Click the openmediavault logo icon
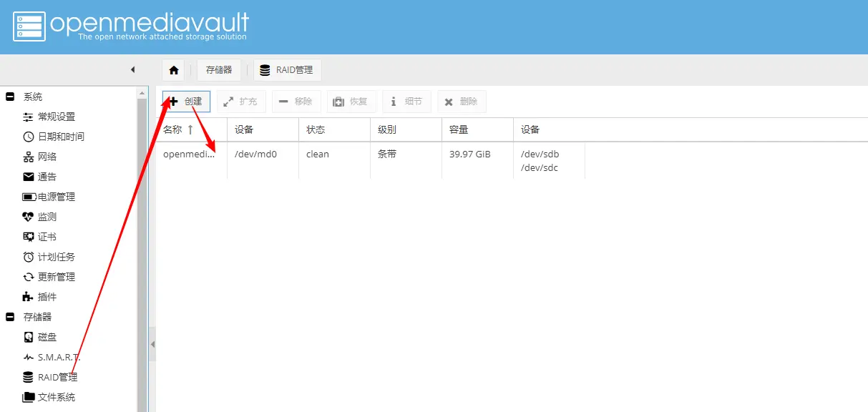The image size is (868, 412). click(29, 26)
